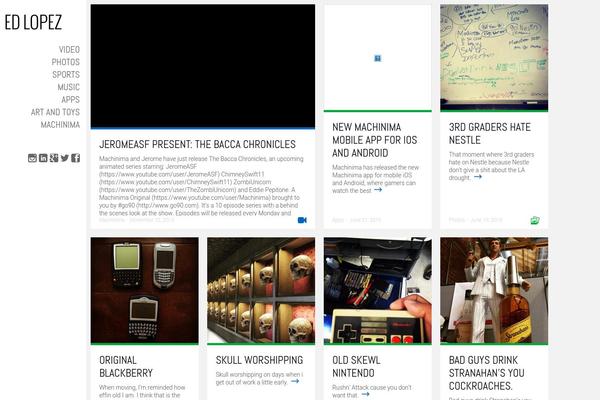Open JeromeASF Present: The Bacca Chronicles post
The height and width of the screenshot is (400, 600).
point(197,144)
